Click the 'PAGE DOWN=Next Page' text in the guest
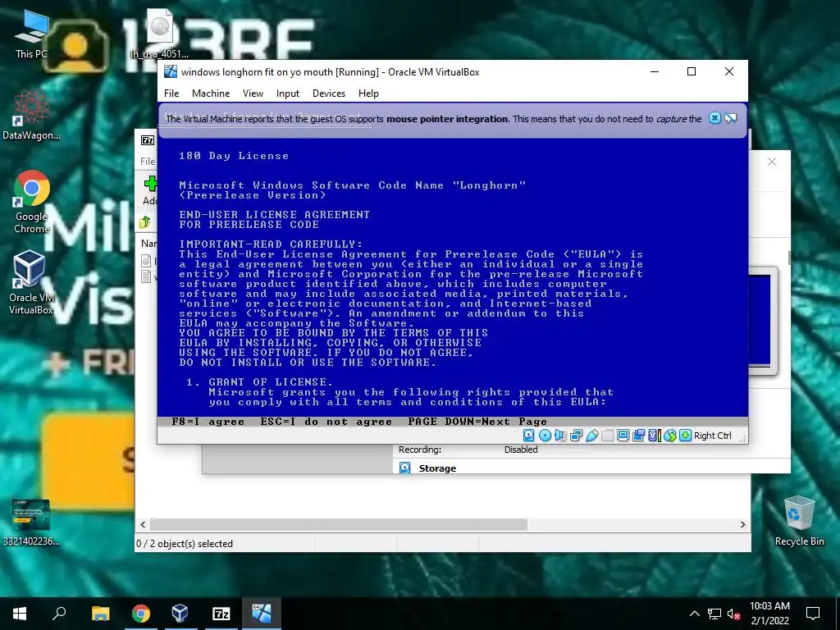Screen dimensions: 840x630 tap(477, 422)
